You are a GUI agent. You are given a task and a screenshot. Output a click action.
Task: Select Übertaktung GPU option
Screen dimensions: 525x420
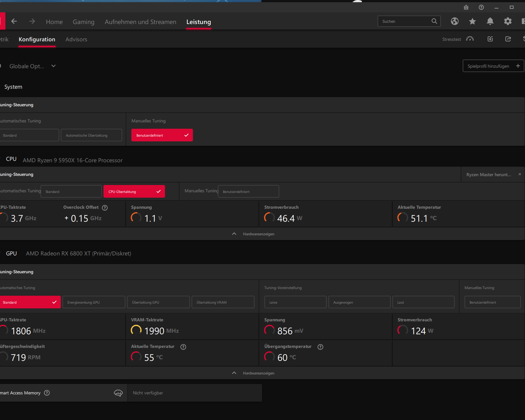click(159, 302)
